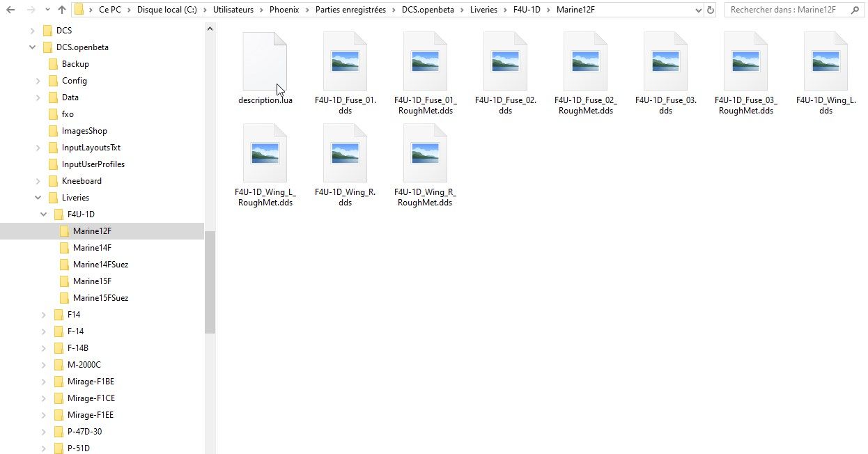Navigate to Phoenix breadcrumb
The height and width of the screenshot is (454, 868).
coord(284,10)
